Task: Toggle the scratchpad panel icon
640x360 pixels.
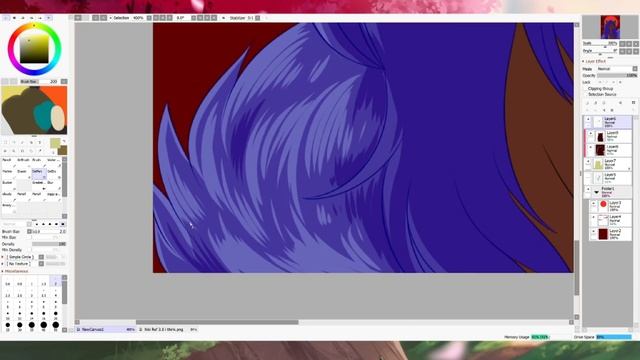Action: (49, 18)
